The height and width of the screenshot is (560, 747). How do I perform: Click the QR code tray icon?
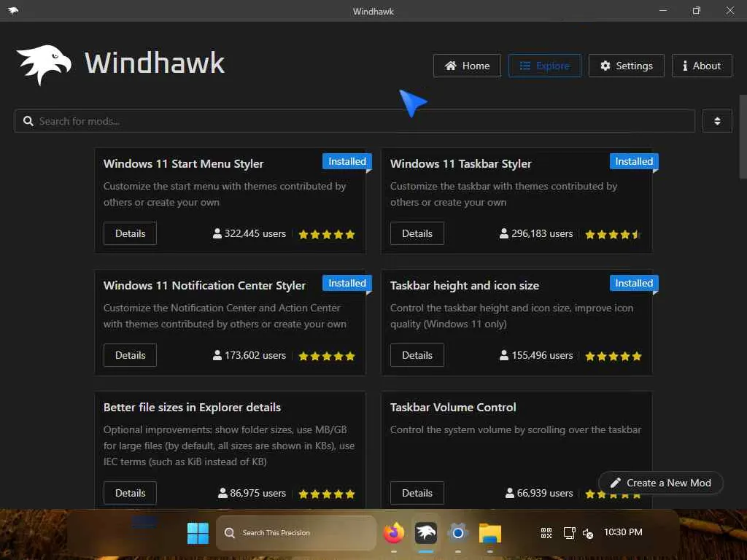(x=546, y=533)
